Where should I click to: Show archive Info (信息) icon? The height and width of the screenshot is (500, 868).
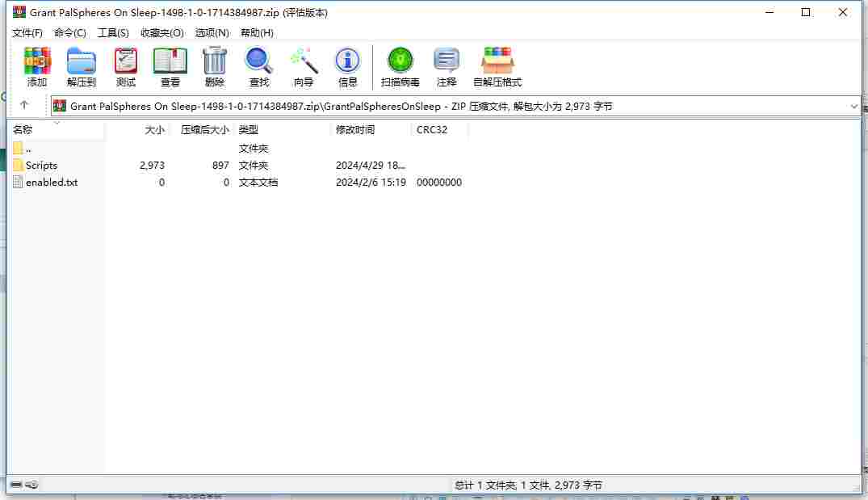[x=347, y=61]
